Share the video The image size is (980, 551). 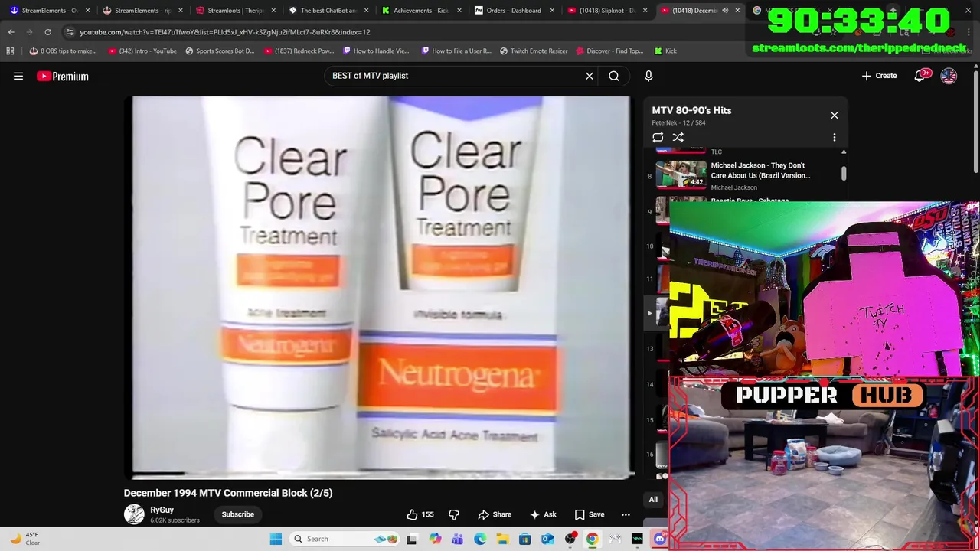point(495,514)
